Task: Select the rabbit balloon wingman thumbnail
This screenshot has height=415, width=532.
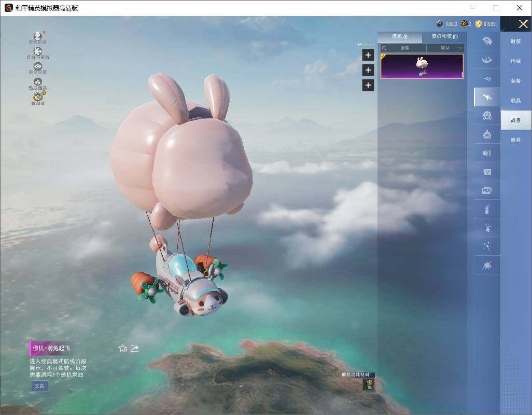Action: click(422, 66)
